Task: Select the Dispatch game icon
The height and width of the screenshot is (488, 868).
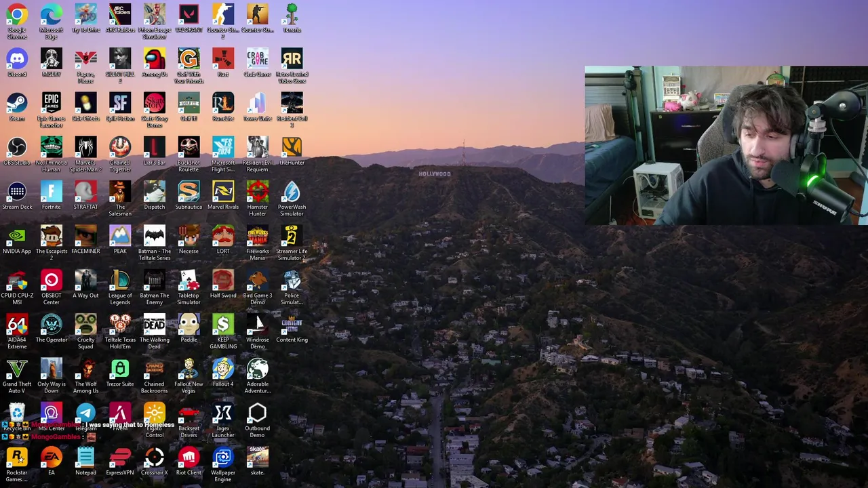Action: click(x=155, y=191)
